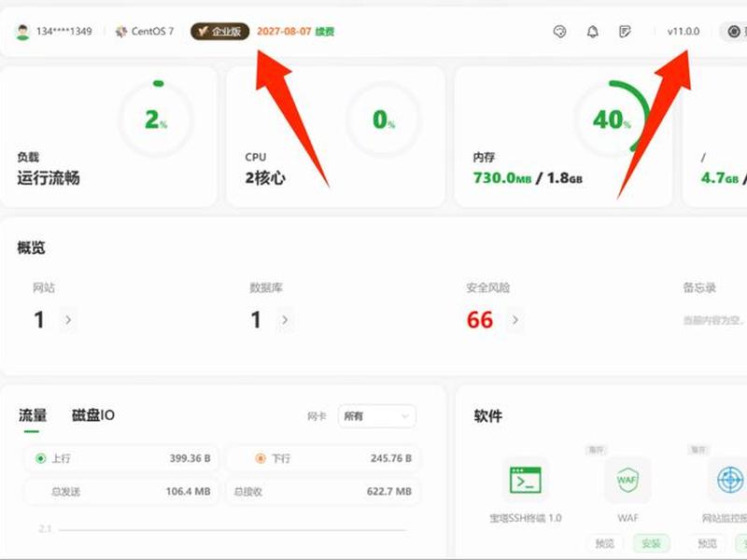Open the 宝塔SSH终端 1.0 terminal icon

[x=525, y=480]
